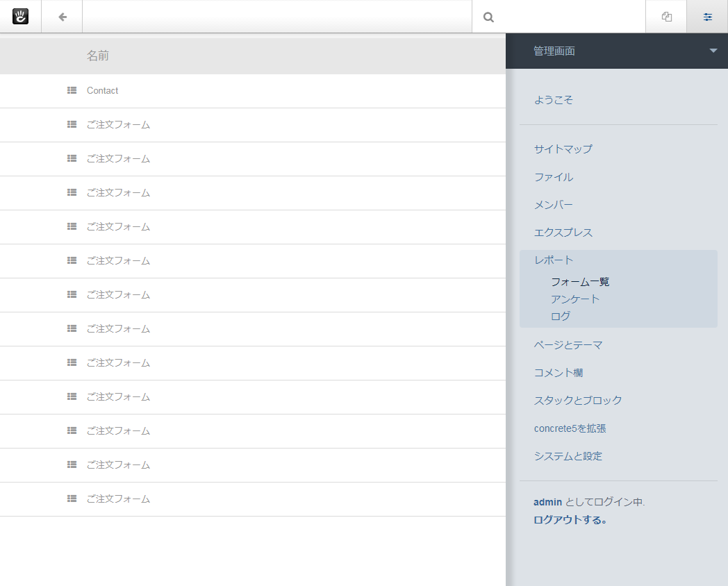This screenshot has width=728, height=586.
Task: Select ログ submenu item
Action: [x=561, y=316]
